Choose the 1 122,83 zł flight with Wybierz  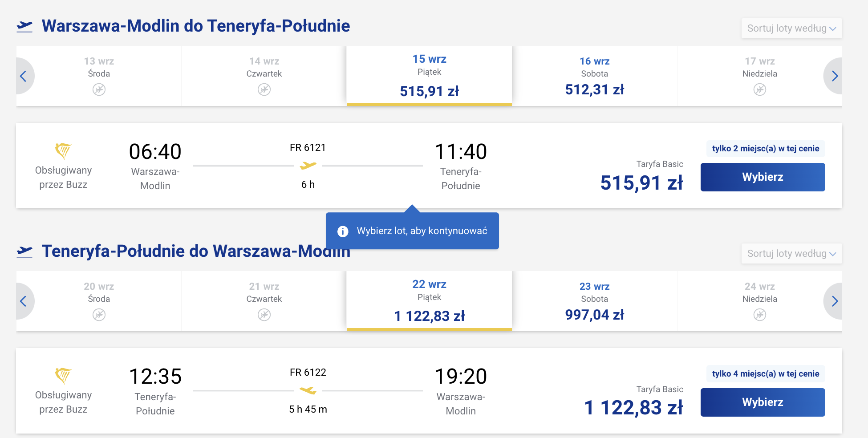click(763, 402)
